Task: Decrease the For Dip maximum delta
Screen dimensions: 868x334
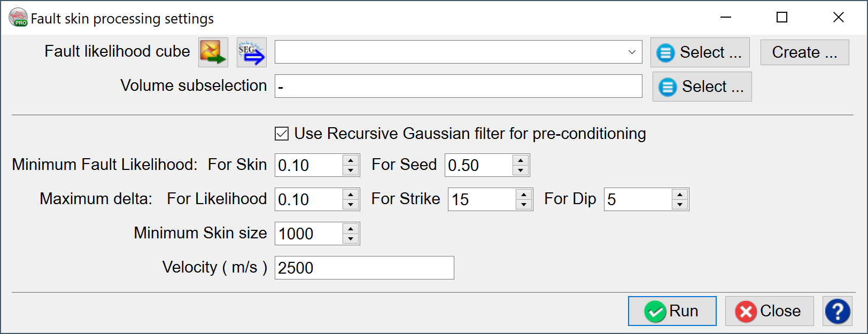Action: (x=680, y=205)
